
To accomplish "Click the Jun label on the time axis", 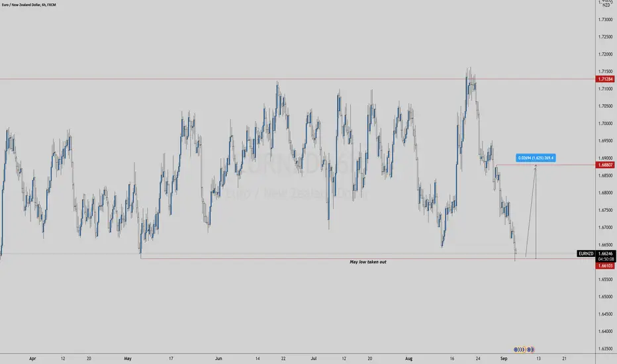I will (x=218, y=359).
